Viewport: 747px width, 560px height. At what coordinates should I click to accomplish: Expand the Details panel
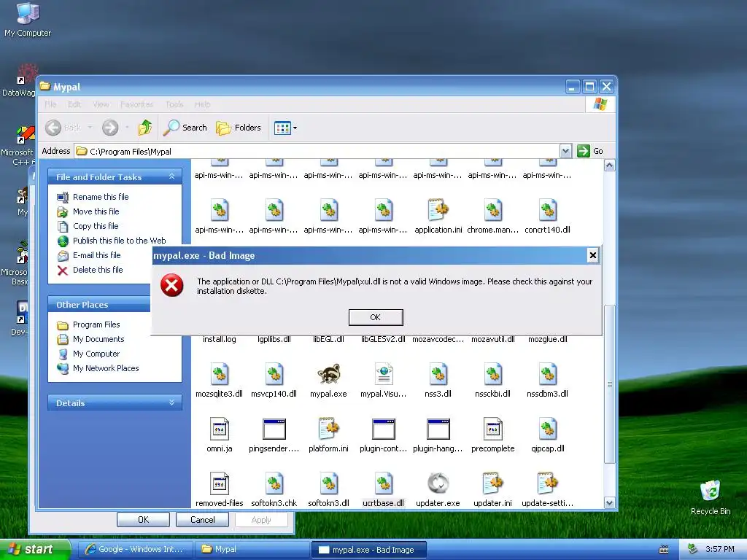click(171, 402)
